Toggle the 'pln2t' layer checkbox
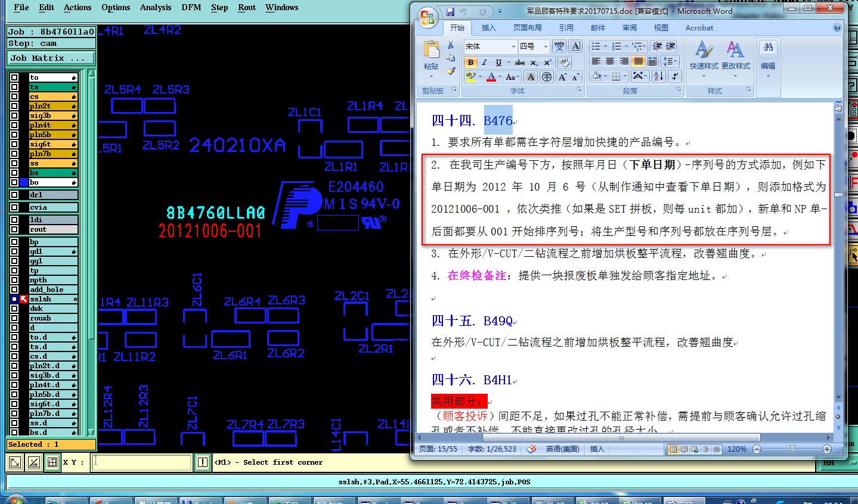The image size is (858, 504). 14,106
